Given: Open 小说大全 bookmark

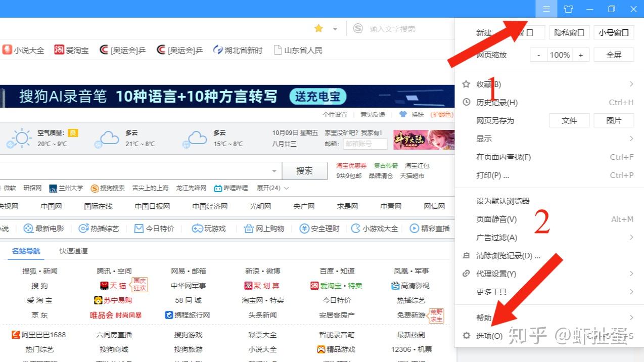Looking at the screenshot, I should click(x=23, y=50).
